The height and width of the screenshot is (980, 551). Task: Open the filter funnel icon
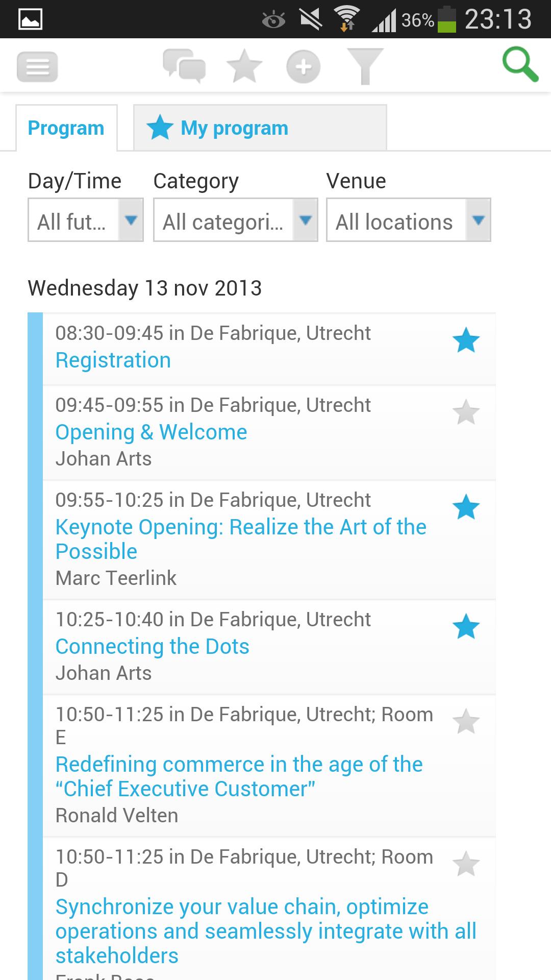364,66
